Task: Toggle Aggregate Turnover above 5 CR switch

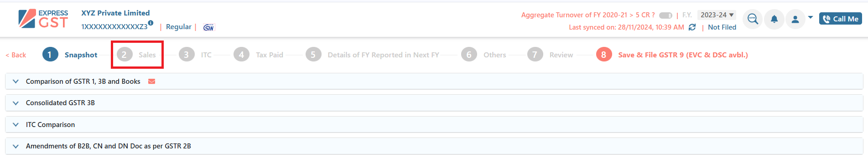Action: [x=665, y=15]
